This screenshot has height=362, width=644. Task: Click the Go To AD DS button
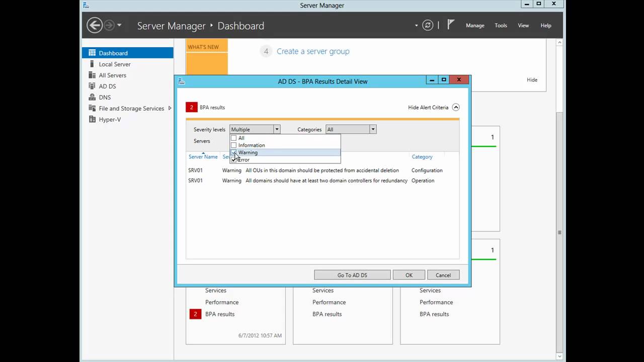(352, 275)
